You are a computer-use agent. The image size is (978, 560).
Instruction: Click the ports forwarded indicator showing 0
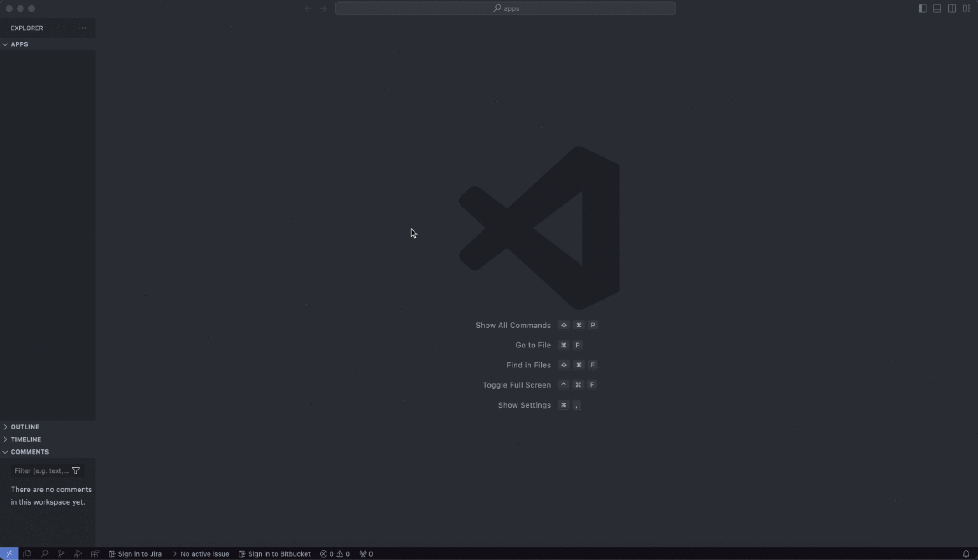(366, 554)
